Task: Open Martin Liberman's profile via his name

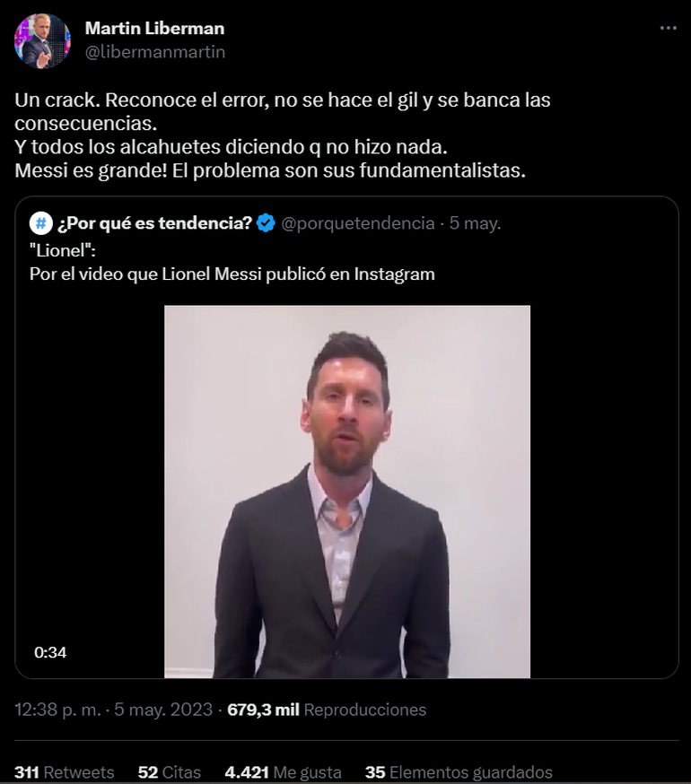Action: 153,26
